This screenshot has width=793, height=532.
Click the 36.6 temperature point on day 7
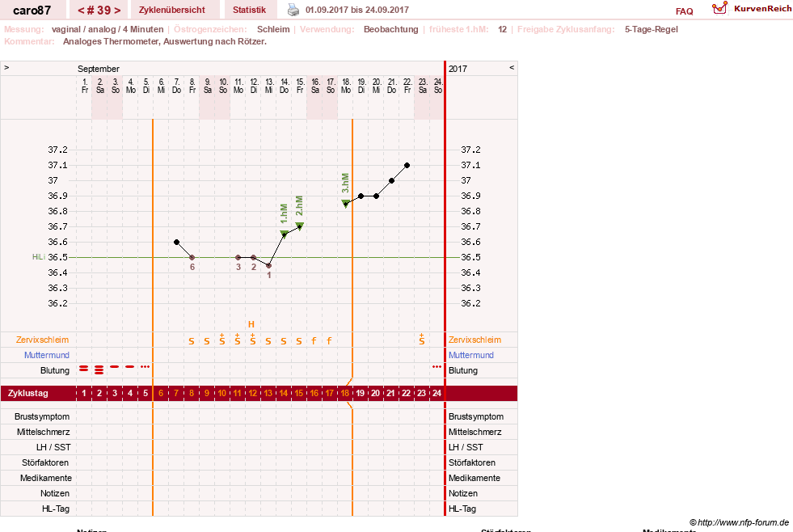pos(176,243)
